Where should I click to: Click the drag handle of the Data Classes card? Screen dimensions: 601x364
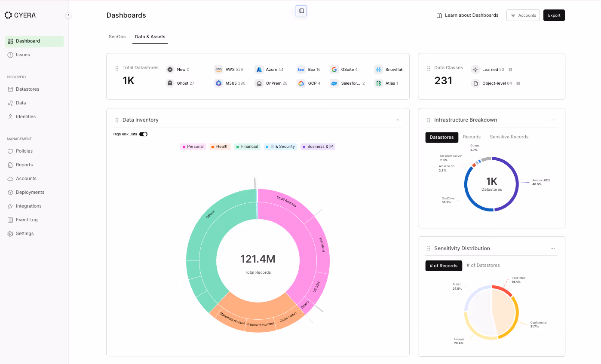coord(429,68)
